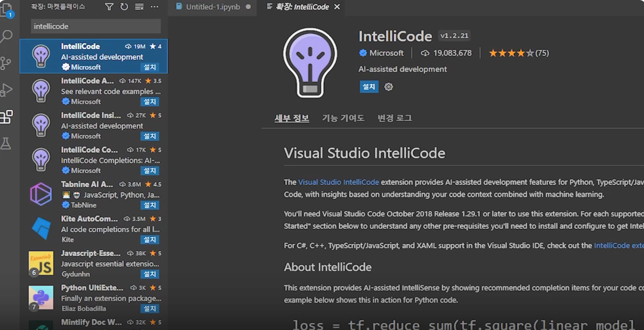Open the Extensions view icon
This screenshot has height=330, width=644.
[6, 117]
